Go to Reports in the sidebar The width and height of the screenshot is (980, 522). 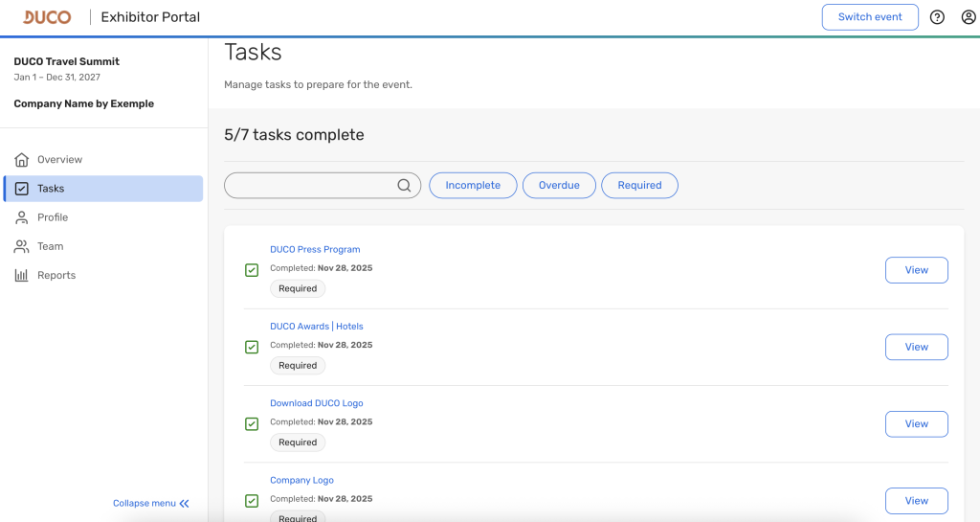click(x=56, y=275)
